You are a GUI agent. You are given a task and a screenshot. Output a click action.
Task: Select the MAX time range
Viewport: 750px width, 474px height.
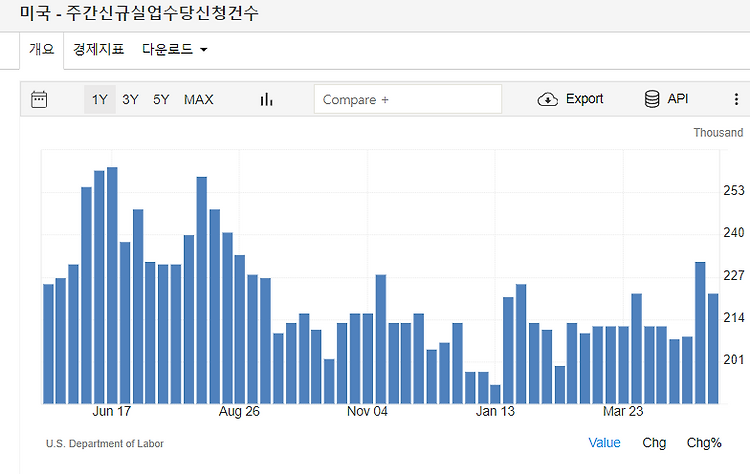[199, 99]
